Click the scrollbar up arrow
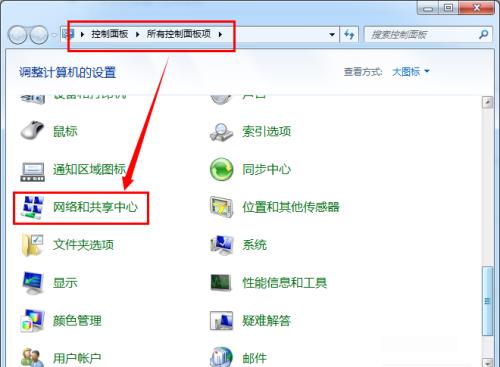500x367 pixels. point(487,102)
